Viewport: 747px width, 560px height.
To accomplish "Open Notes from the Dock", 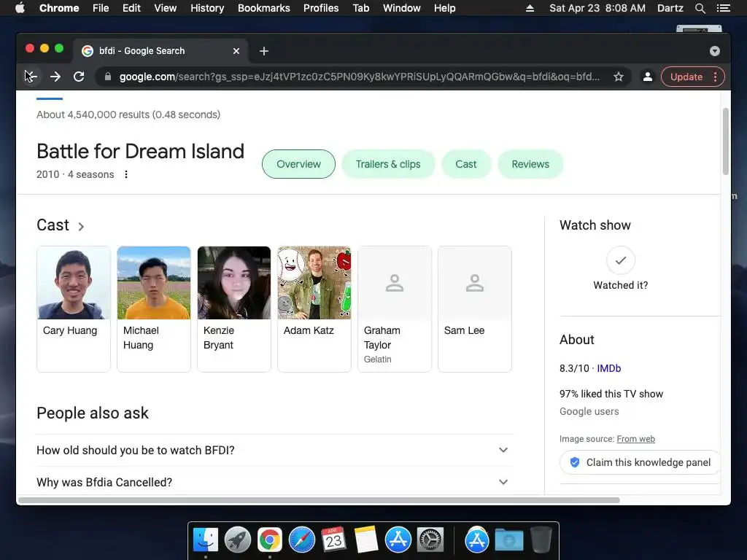I will [x=366, y=540].
